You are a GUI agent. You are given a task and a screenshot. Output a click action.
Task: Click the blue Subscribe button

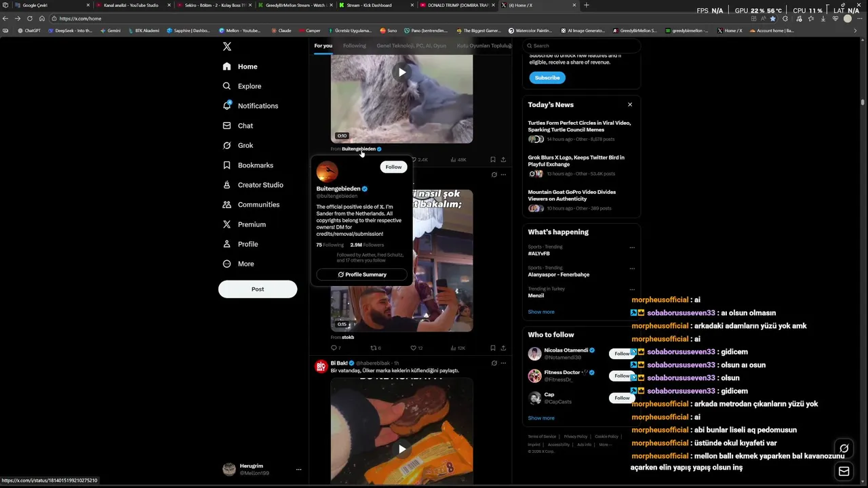click(547, 78)
